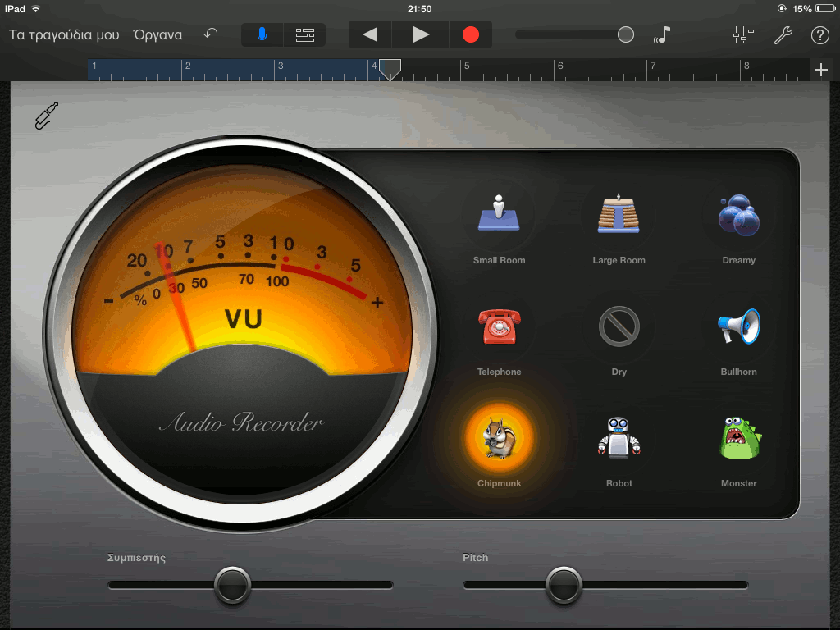Select the Dry no-effect icon
The width and height of the screenshot is (840, 630).
(x=619, y=326)
